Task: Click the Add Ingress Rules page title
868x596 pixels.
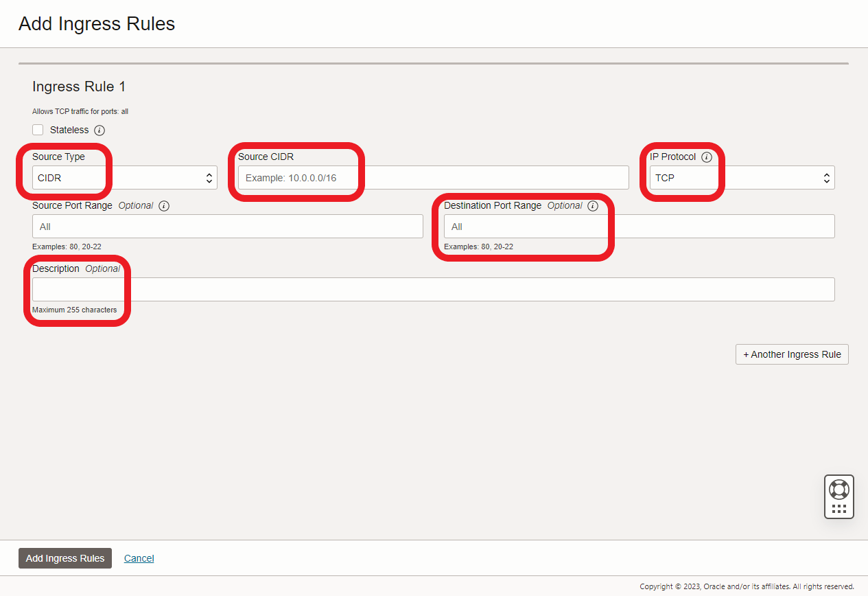Action: coord(97,23)
